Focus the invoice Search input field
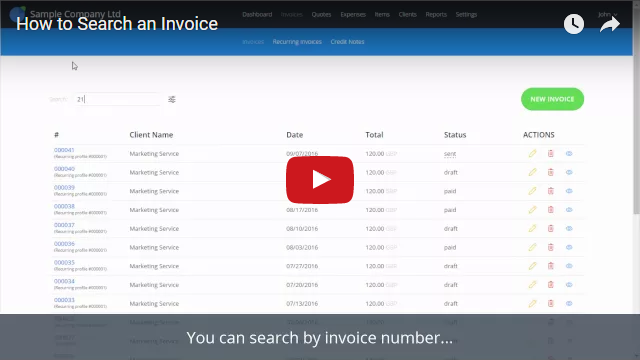Image resolution: width=640 pixels, height=360 pixels. [x=118, y=99]
